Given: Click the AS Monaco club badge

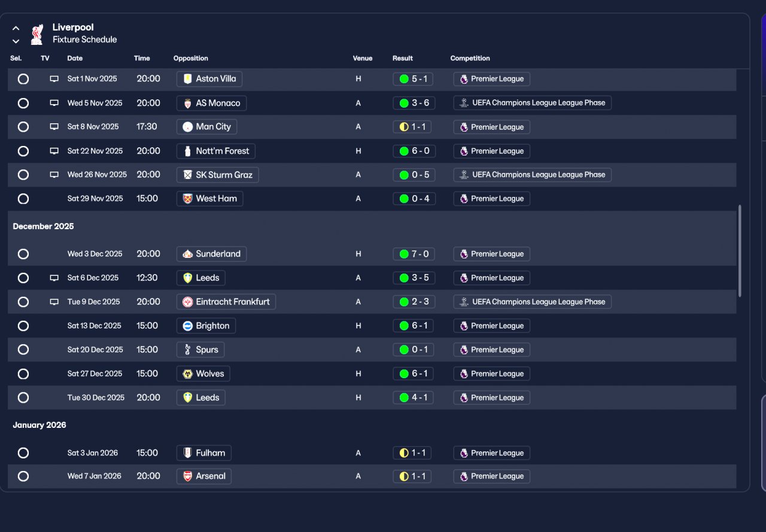Looking at the screenshot, I should (188, 103).
